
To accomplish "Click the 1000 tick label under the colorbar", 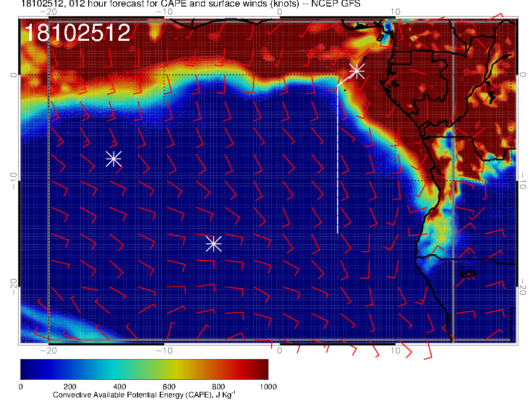I will click(268, 386).
